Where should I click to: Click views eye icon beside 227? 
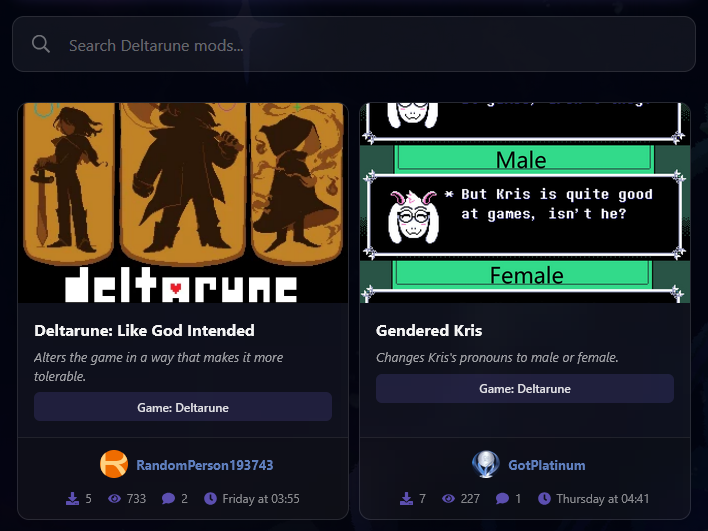click(448, 498)
